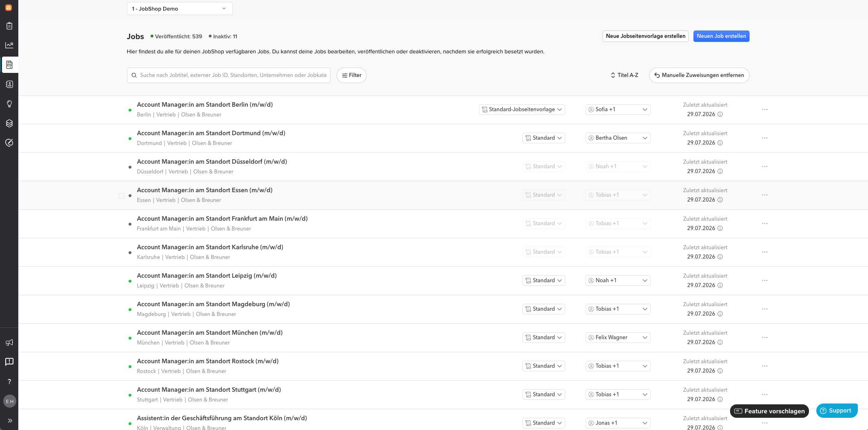Open Standard template dropdown for Köln job
The height and width of the screenshot is (430, 868).
point(544,423)
